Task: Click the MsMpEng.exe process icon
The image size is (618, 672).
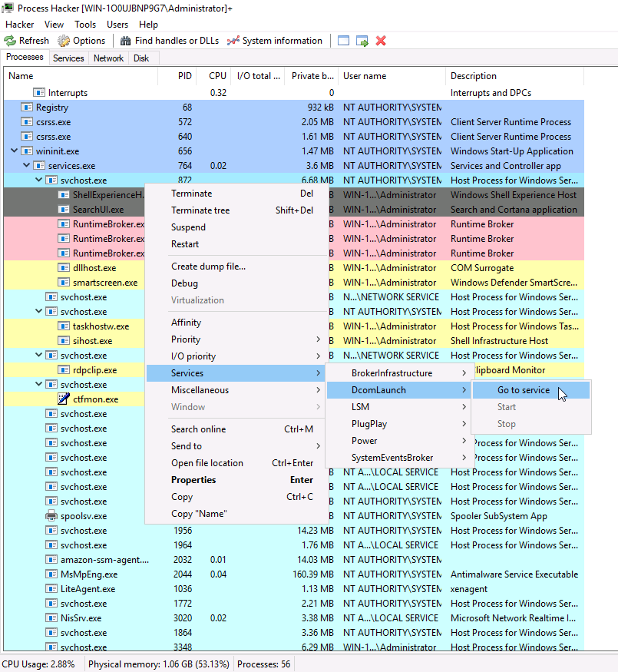Action: 51,574
